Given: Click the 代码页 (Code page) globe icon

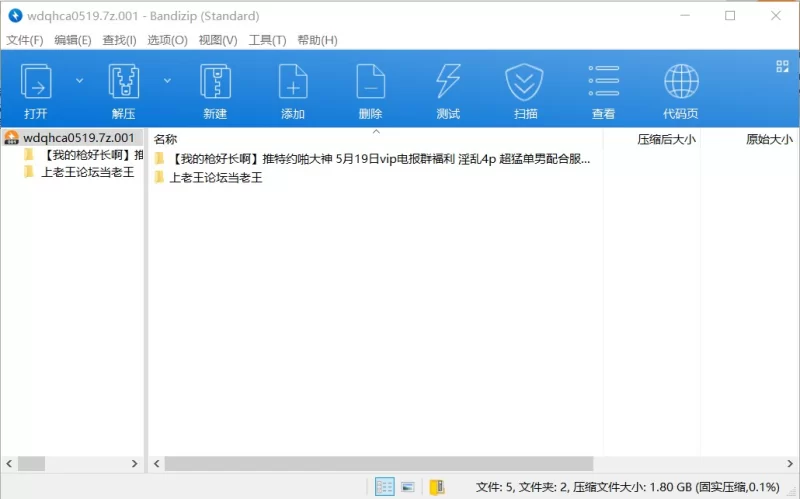Looking at the screenshot, I should [x=681, y=81].
